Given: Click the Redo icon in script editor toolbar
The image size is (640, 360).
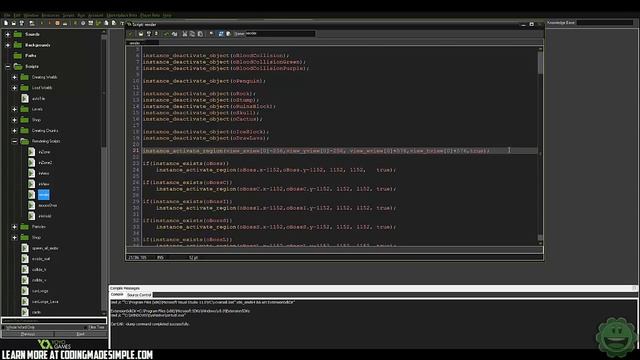Looking at the screenshot, I should coord(174,34).
